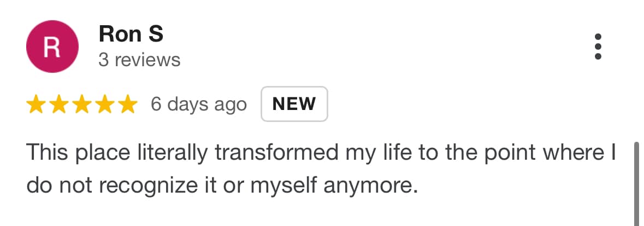Click the "6 days ago" timestamp
Viewport: 644px width, 226px height.
click(x=199, y=105)
